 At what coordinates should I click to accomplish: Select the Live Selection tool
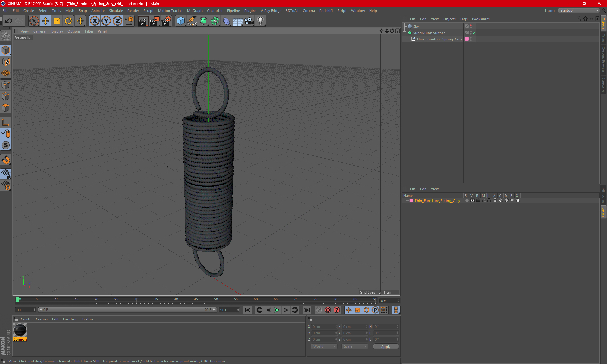(34, 21)
